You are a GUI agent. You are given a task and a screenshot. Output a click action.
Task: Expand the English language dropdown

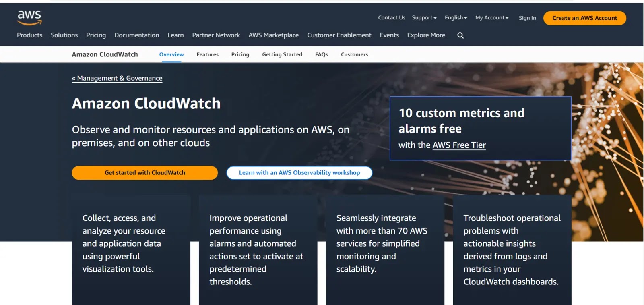456,18
